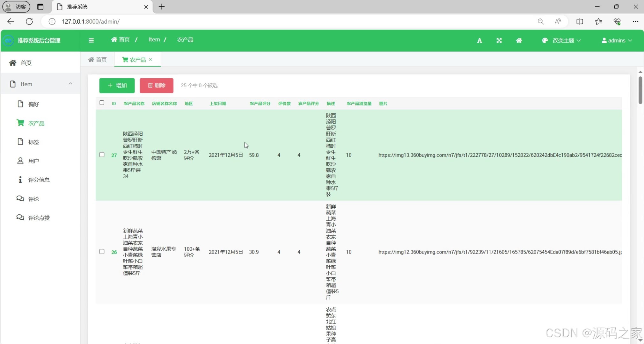Viewport: 644px width, 344px height.
Task: Click the browser back arrow
Action: [11, 21]
